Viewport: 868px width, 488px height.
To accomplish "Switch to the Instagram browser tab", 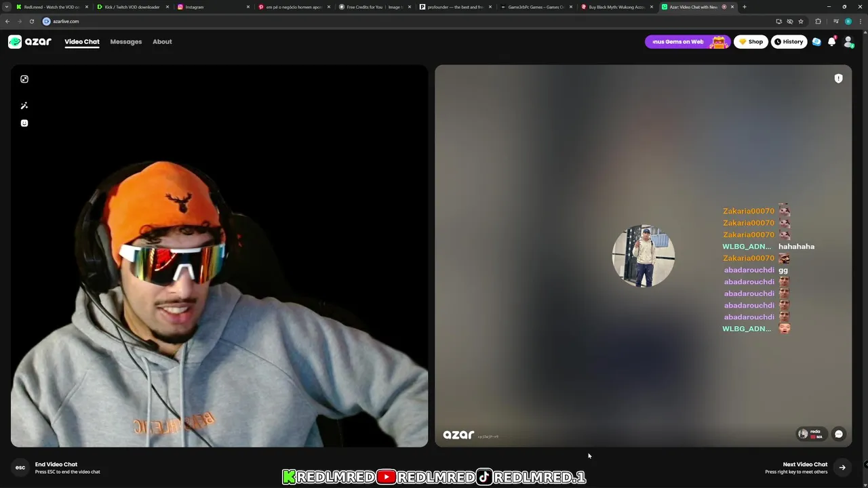I will coord(214,7).
